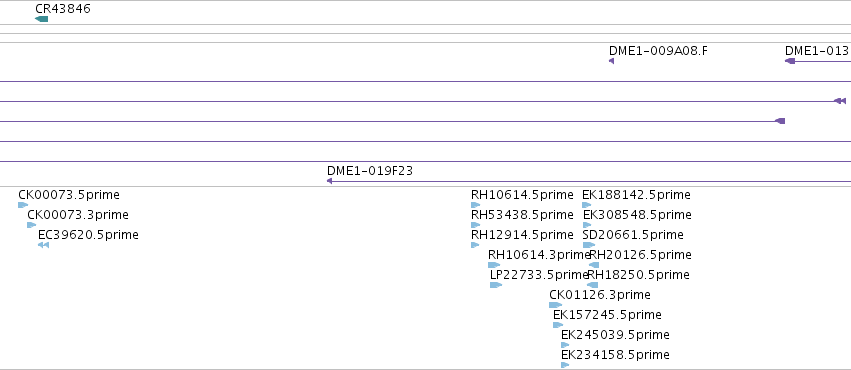This screenshot has height=370, width=851.
Task: Click the EK234158.5prime arrow glyph
Action: [565, 365]
